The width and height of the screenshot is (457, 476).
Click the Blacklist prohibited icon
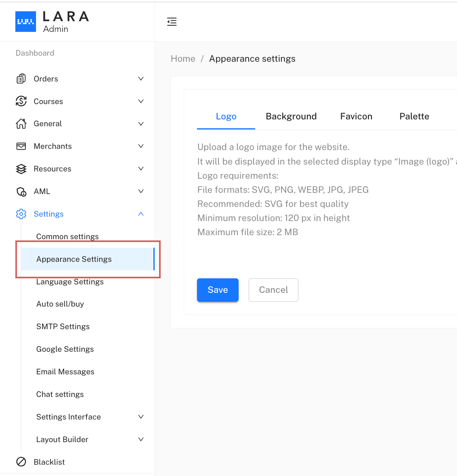[21, 462]
